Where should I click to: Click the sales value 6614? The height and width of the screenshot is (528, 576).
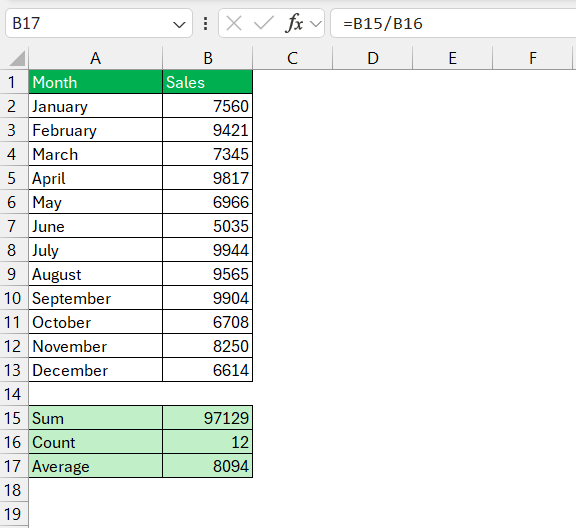click(208, 370)
